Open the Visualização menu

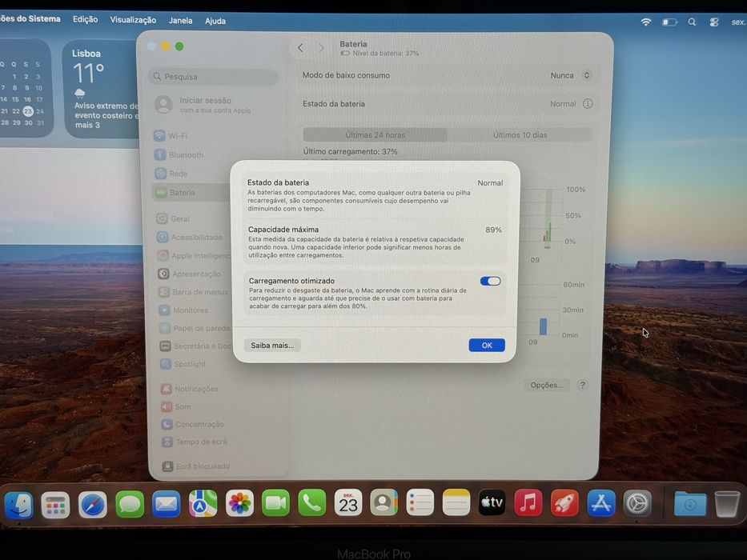point(133,20)
